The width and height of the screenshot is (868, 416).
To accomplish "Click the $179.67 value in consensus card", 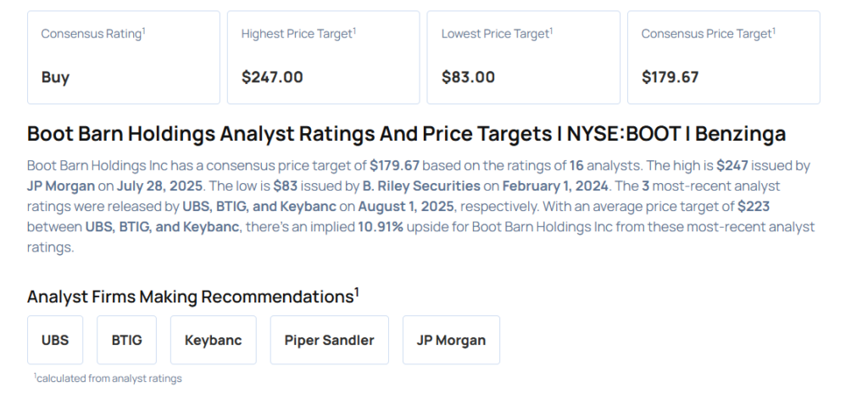I will [670, 77].
